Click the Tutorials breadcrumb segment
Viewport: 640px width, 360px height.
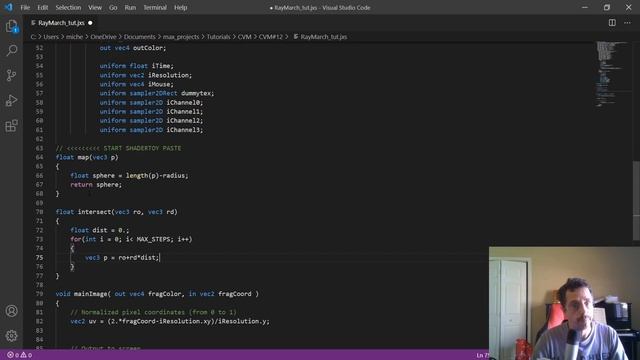coord(218,37)
